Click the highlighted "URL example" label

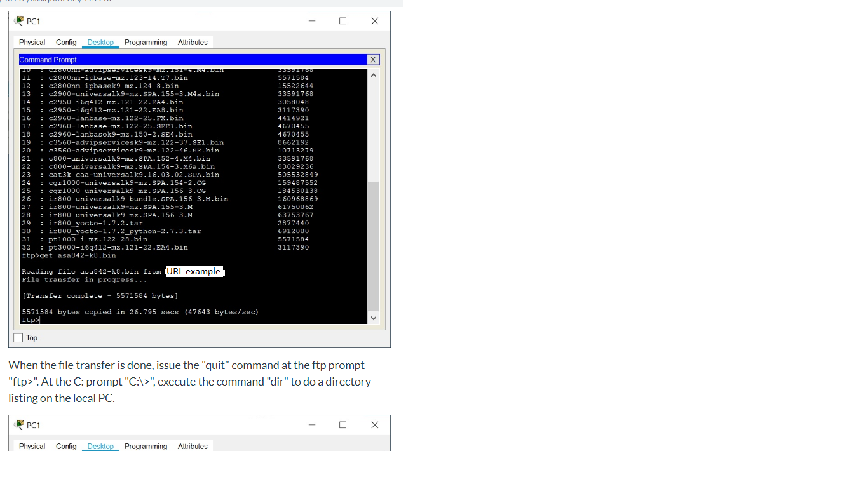click(194, 271)
